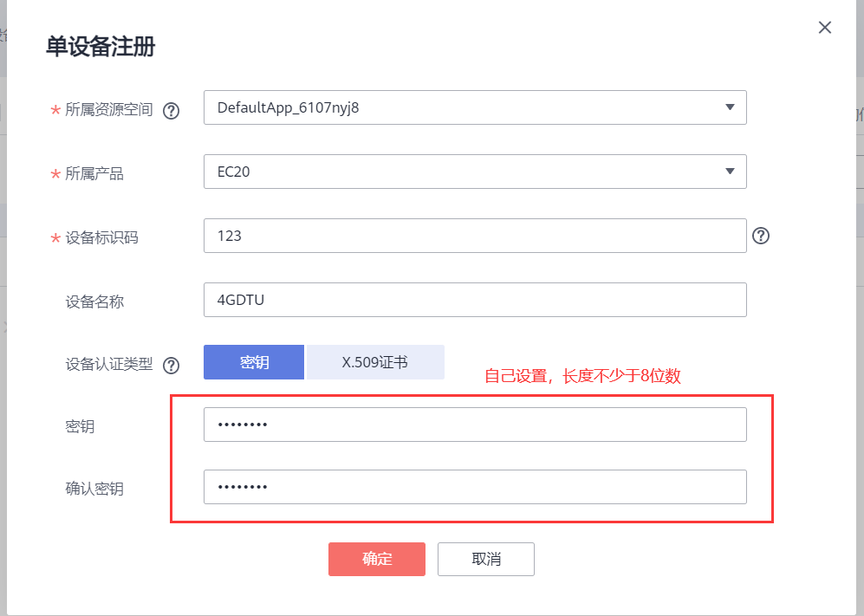This screenshot has width=864, height=616.
Task: Select the X.509证书 authentication type
Action: tap(375, 362)
